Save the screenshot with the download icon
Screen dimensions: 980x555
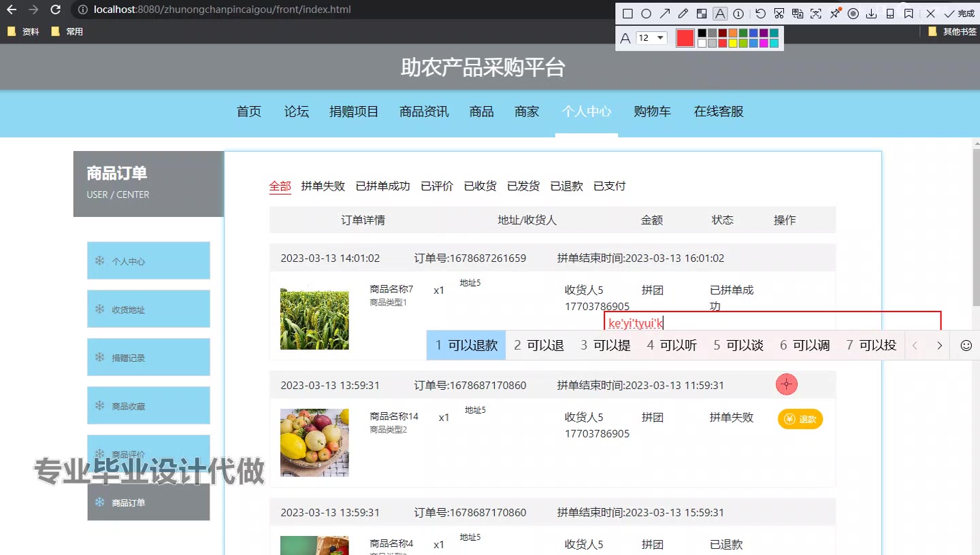[x=871, y=14]
